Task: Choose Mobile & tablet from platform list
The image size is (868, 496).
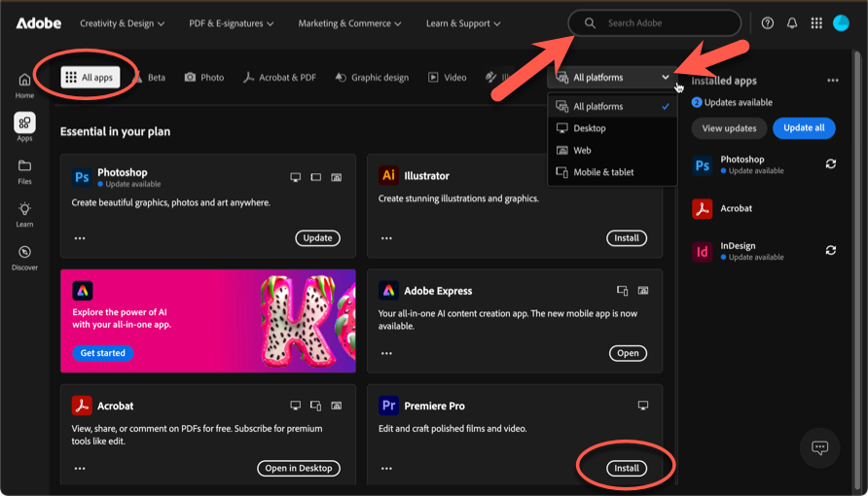Action: click(612, 172)
